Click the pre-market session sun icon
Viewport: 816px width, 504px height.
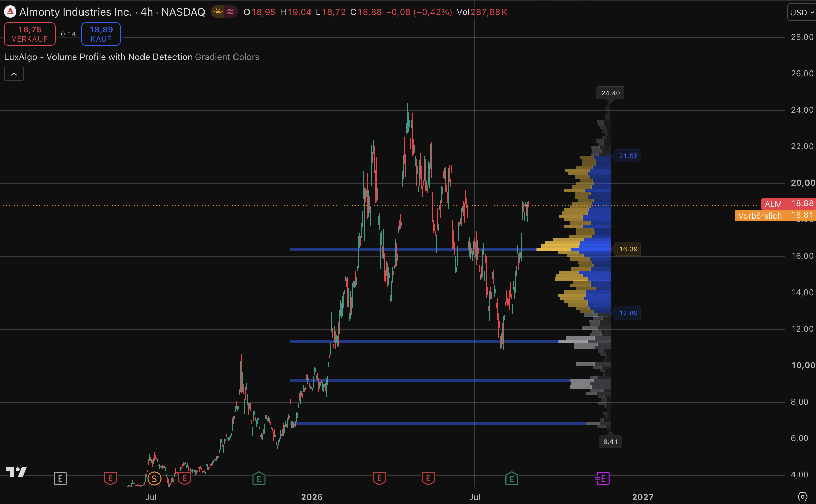coord(218,12)
